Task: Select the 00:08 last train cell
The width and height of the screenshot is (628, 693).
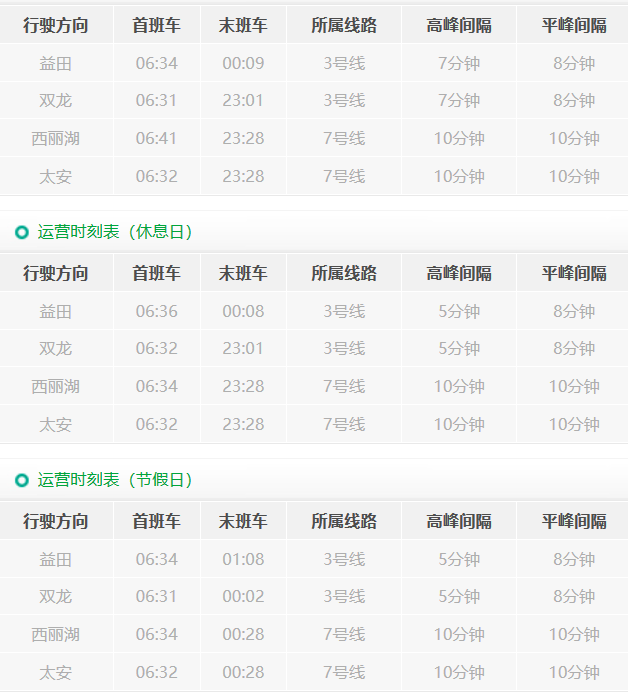Action: coord(243,312)
